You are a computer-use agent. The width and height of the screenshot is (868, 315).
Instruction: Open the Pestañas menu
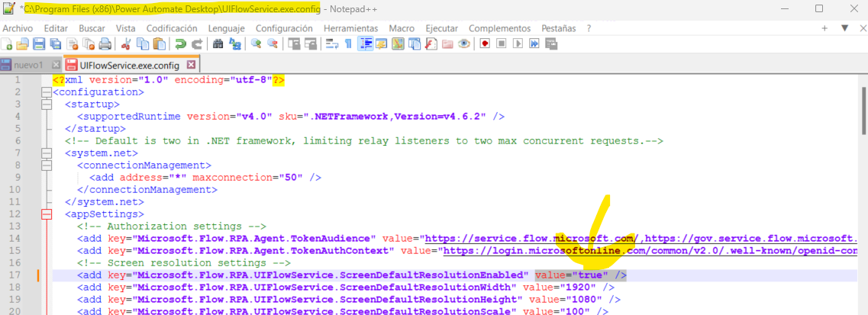tap(559, 28)
